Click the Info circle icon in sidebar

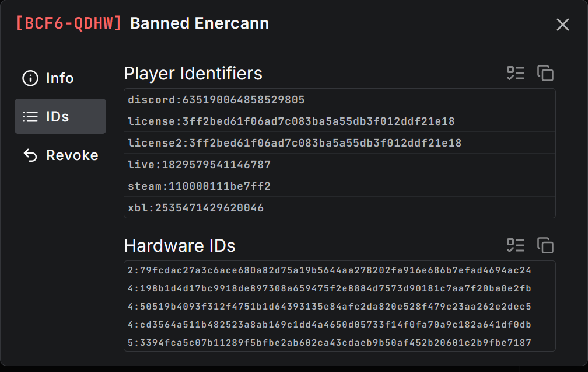(x=30, y=78)
